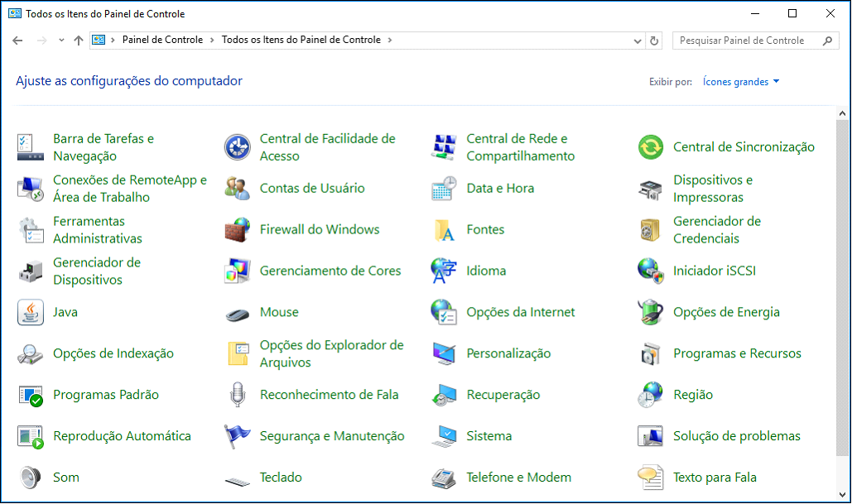Open the Opções de Indexação magnifier icon
The image size is (852, 504).
31,353
